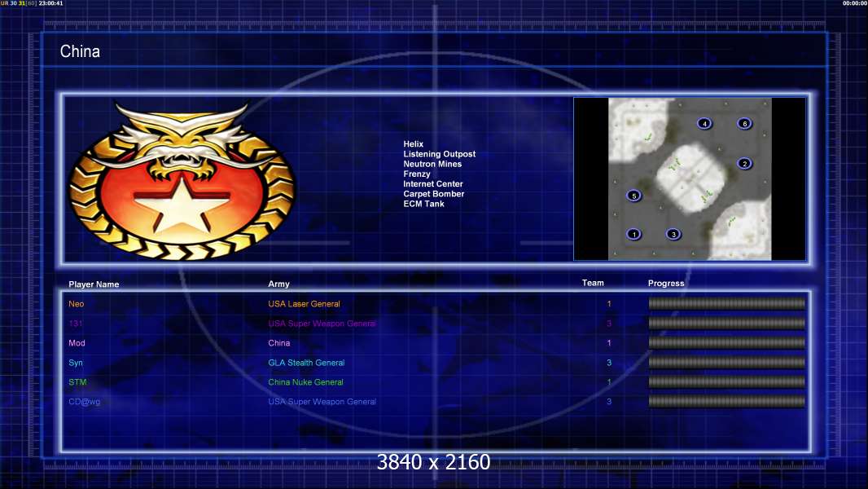Screen dimensions: 868x489
Task: Select the ECM Tank entry
Action: [423, 204]
